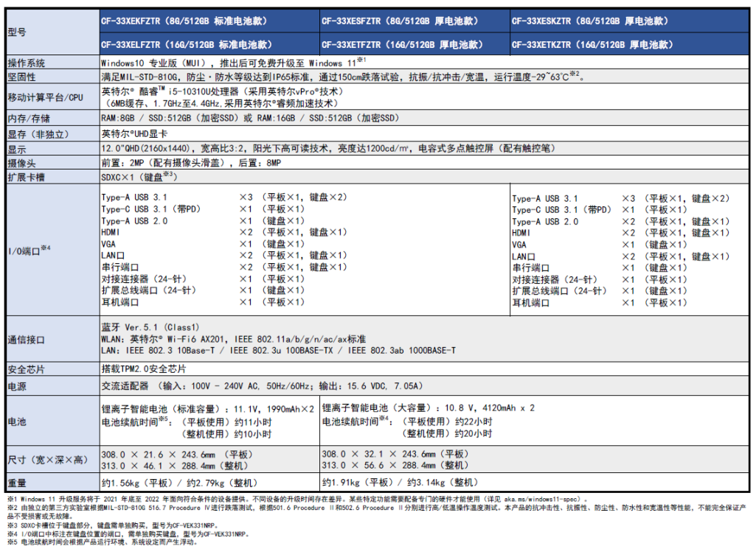Click footnote ※3 about SDXC卡槽
756x549 pixels.
tap(114, 525)
